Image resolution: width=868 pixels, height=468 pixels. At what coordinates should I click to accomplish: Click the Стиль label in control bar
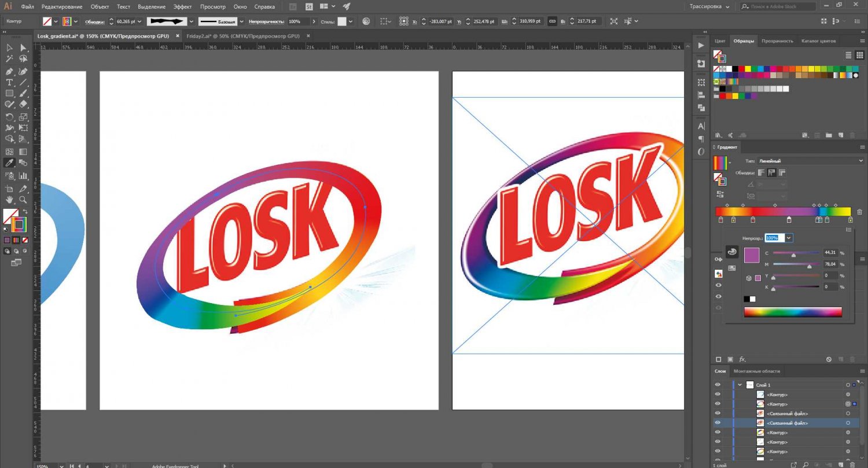click(x=327, y=21)
